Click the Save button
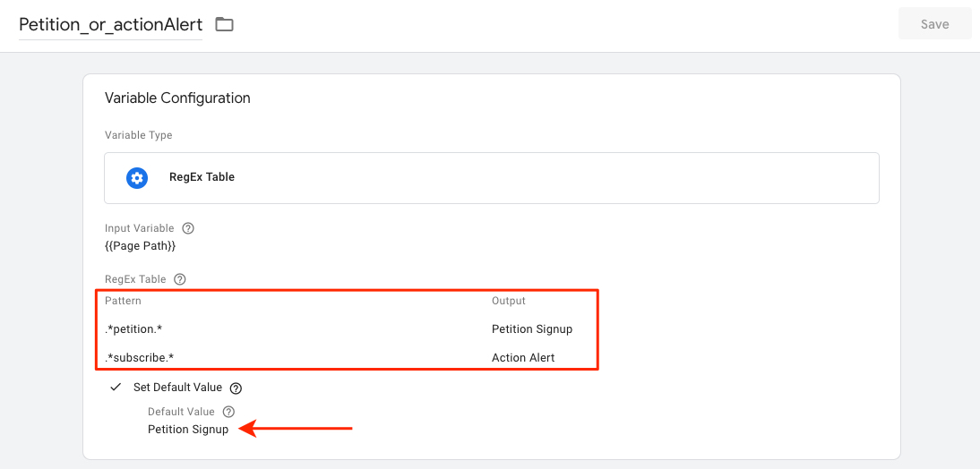Screen dimensions: 980x469 935,24
